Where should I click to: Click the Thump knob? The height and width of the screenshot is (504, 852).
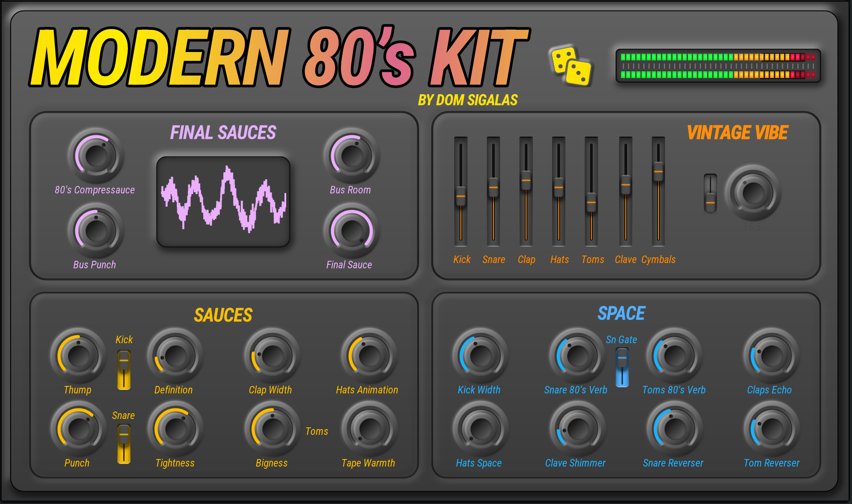click(78, 356)
